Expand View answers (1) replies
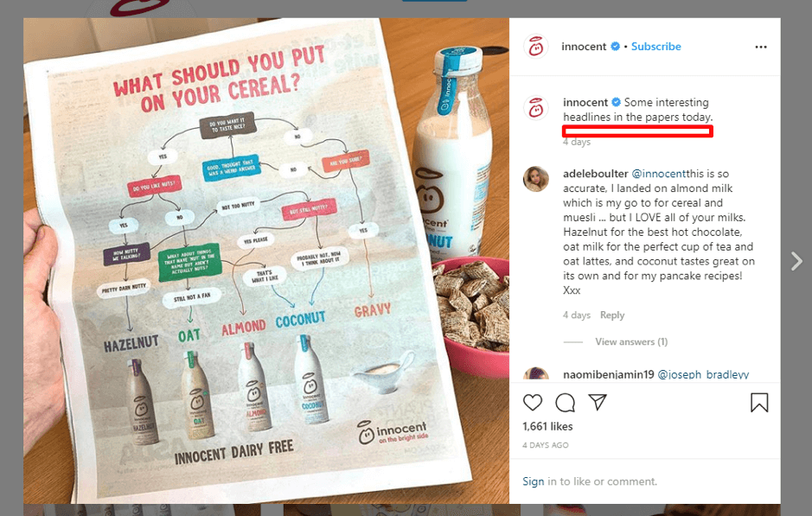This screenshot has height=516, width=812. (x=631, y=341)
